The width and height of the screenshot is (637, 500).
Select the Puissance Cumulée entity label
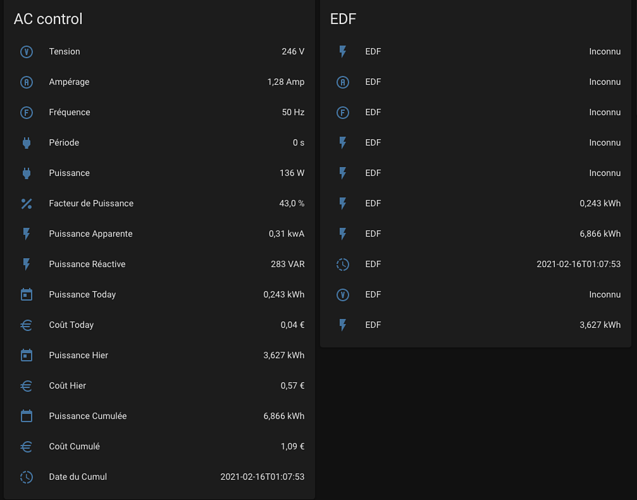pyautogui.click(x=87, y=416)
